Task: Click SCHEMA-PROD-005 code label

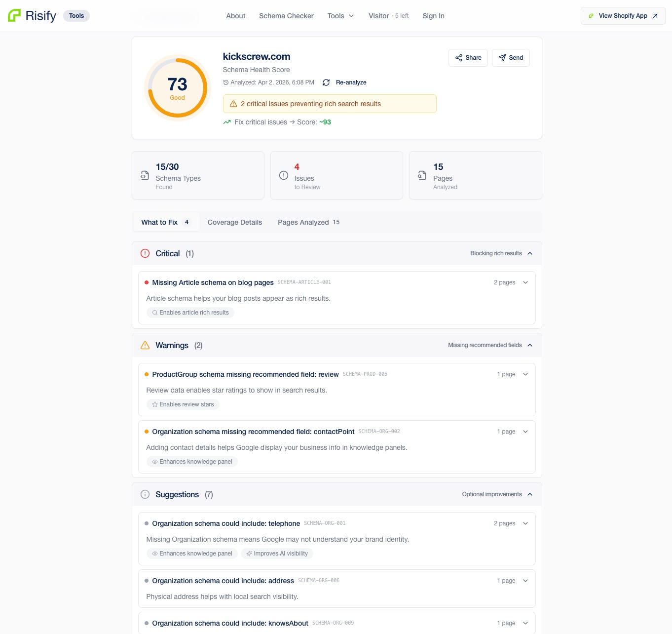Action: click(365, 374)
